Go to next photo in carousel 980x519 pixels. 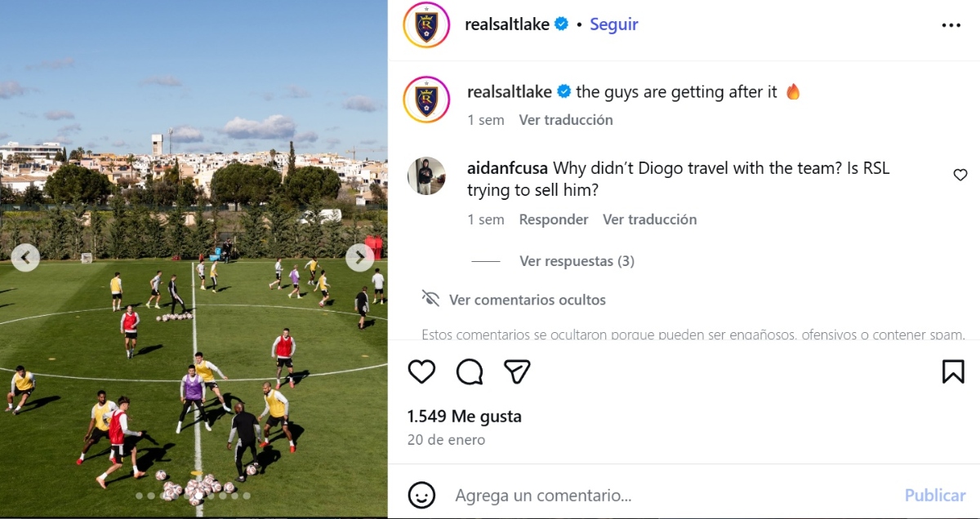click(x=359, y=258)
